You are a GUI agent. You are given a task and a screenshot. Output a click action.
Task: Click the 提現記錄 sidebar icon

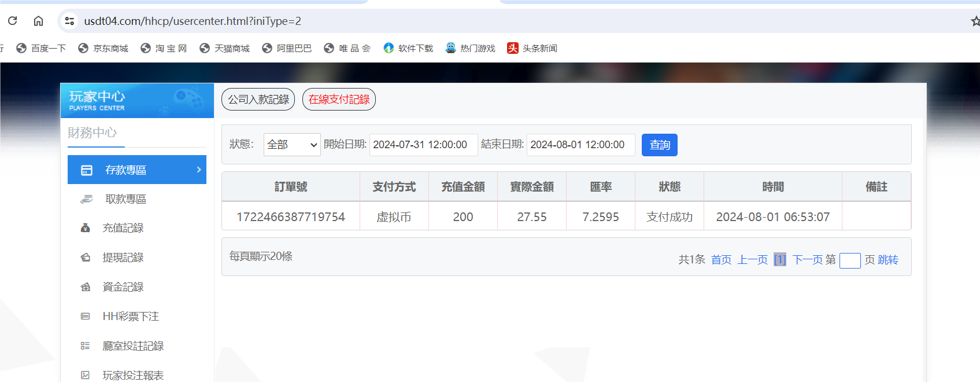click(86, 258)
